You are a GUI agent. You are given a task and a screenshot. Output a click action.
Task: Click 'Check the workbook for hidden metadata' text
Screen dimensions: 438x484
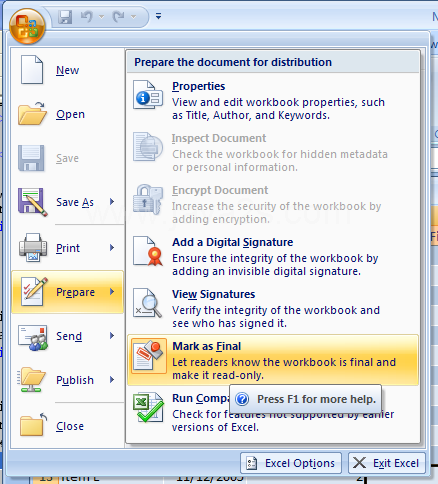coord(280,161)
